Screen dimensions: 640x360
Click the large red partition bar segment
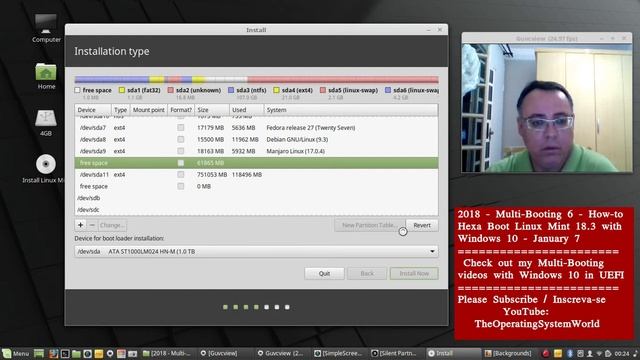pos(343,79)
